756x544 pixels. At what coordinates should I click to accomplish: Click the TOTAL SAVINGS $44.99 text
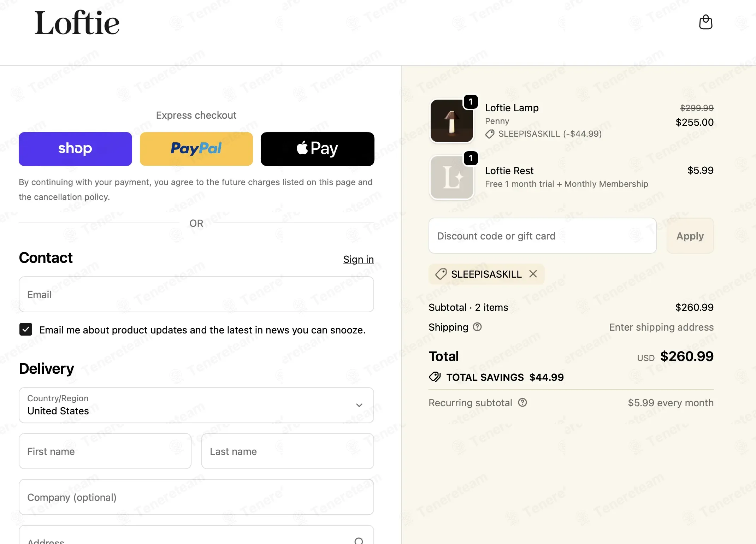click(x=505, y=377)
